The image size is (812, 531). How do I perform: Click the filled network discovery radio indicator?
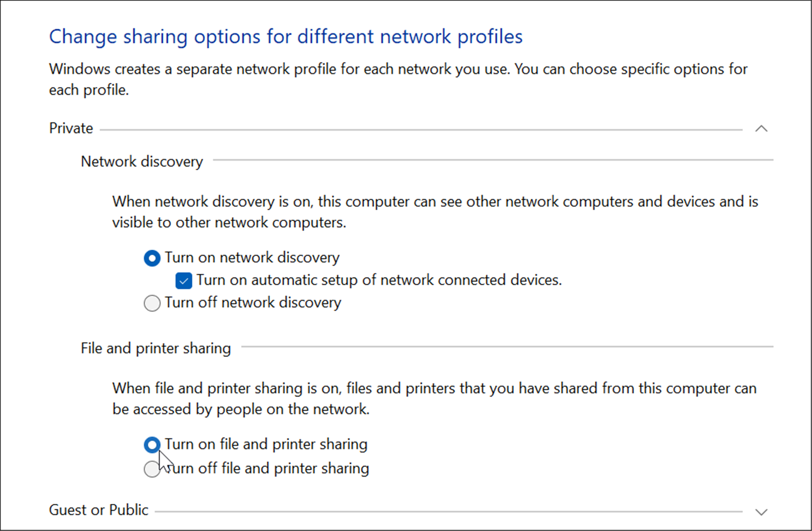click(x=152, y=258)
